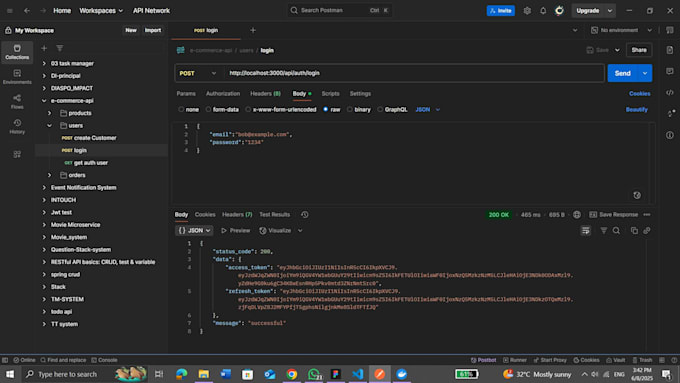The width and height of the screenshot is (680, 383).
Task: Switch to the Test Results tab
Action: [275, 215]
